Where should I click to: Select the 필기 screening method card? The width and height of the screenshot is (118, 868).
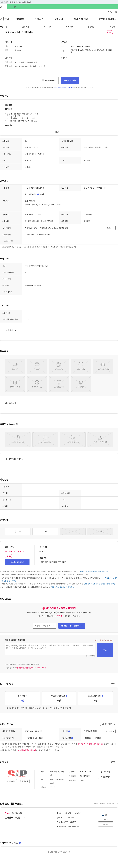click(x=73, y=531)
